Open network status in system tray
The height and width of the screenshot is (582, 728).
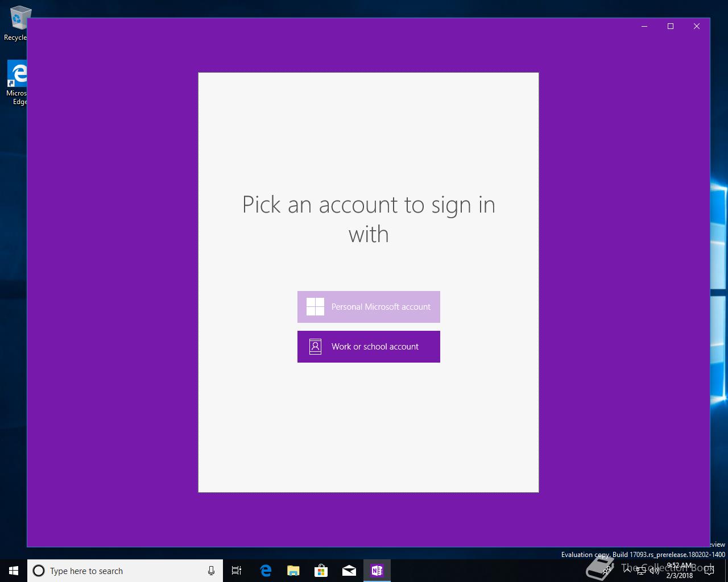pos(641,571)
